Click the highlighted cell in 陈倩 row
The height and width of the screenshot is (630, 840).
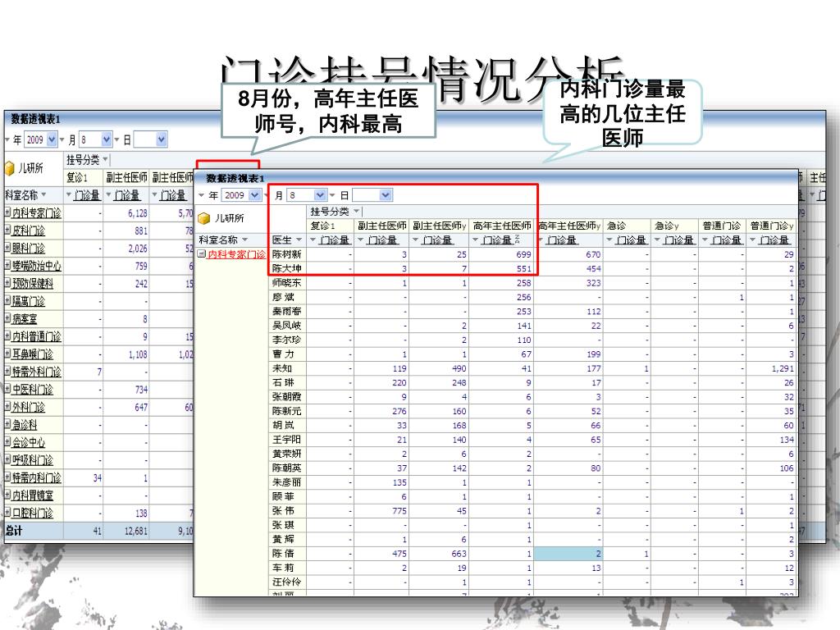(x=569, y=554)
